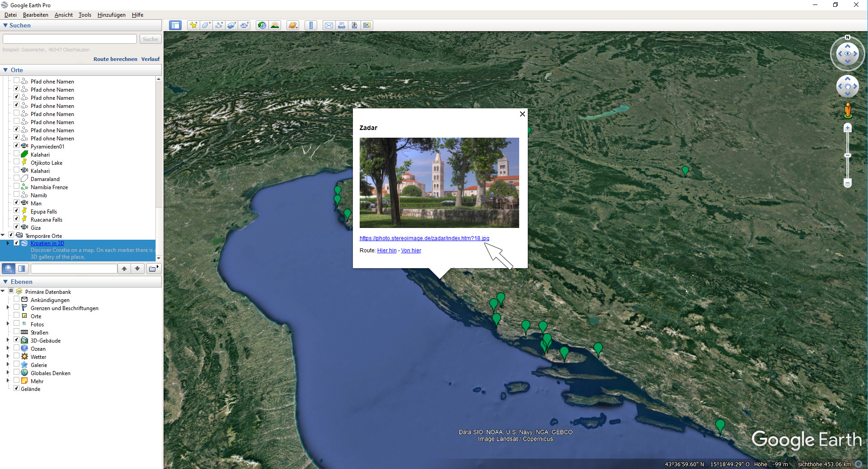Open the ruler measuring tool
Viewport: 868px width, 469px height.
311,25
